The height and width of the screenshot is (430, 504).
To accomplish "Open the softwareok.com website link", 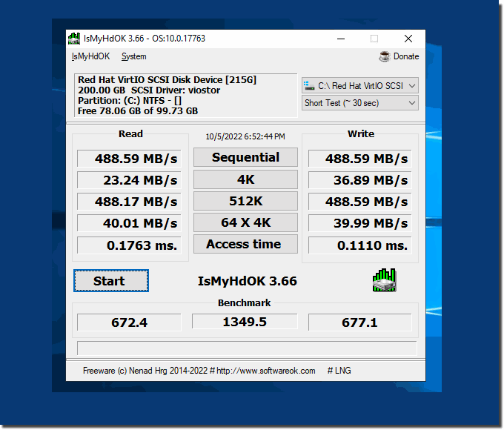I will coord(266,371).
